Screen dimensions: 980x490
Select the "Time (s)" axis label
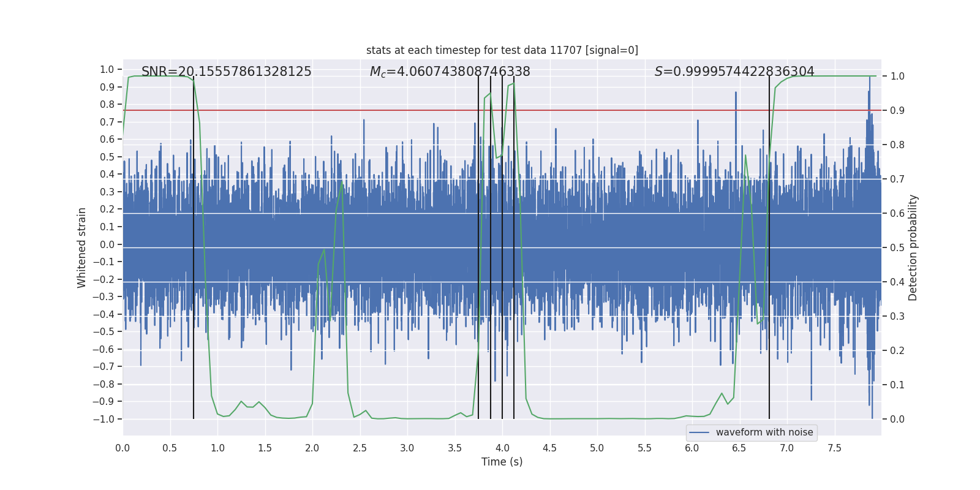[x=502, y=462]
